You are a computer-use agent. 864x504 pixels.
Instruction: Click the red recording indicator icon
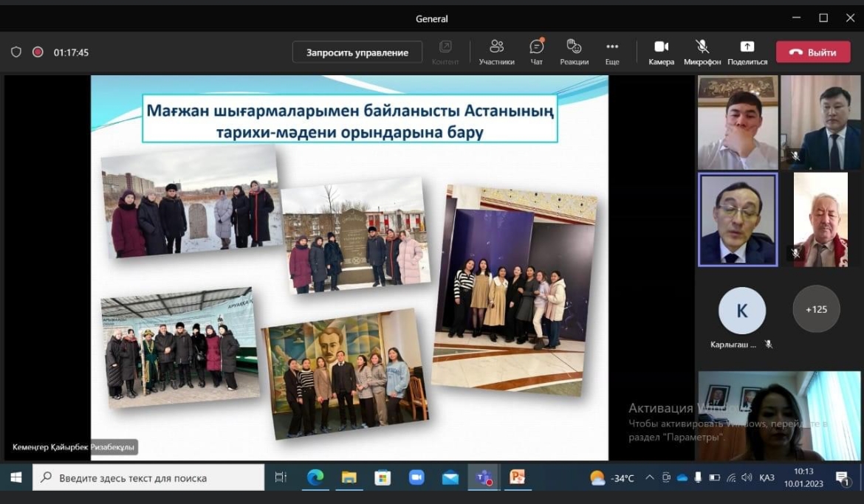[x=38, y=52]
